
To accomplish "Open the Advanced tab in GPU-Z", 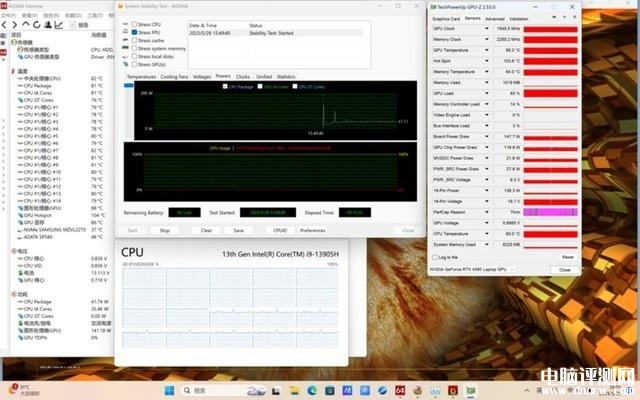I will pos(495,19).
